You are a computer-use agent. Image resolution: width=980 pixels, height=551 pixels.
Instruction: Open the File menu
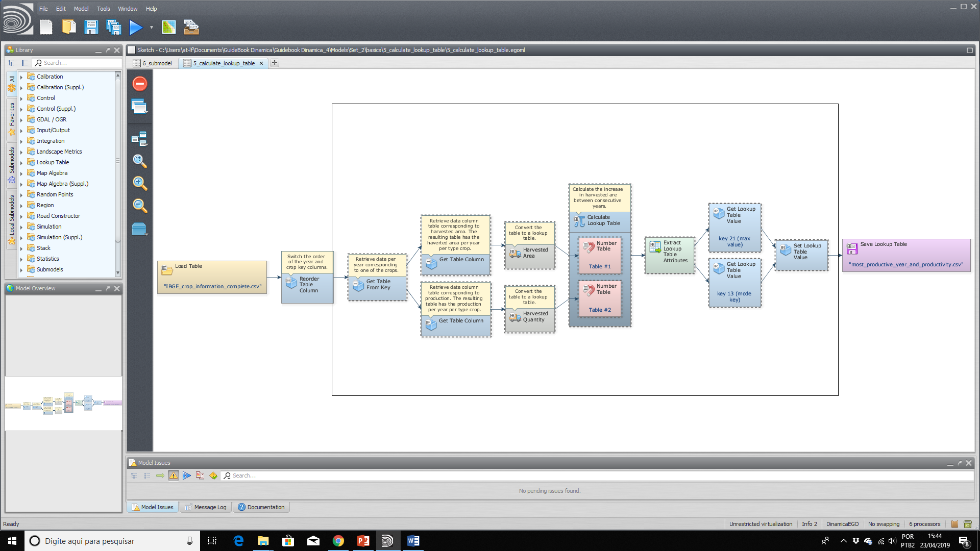coord(43,9)
